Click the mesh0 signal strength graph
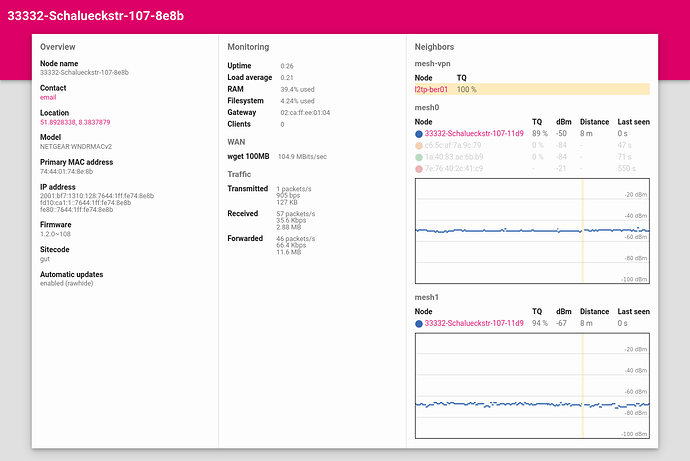Image resolution: width=690 pixels, height=461 pixels. (x=532, y=231)
